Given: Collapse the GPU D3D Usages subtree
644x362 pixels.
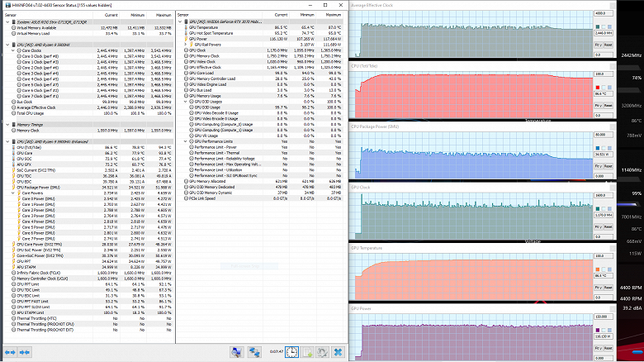Looking at the screenshot, I should tap(185, 102).
